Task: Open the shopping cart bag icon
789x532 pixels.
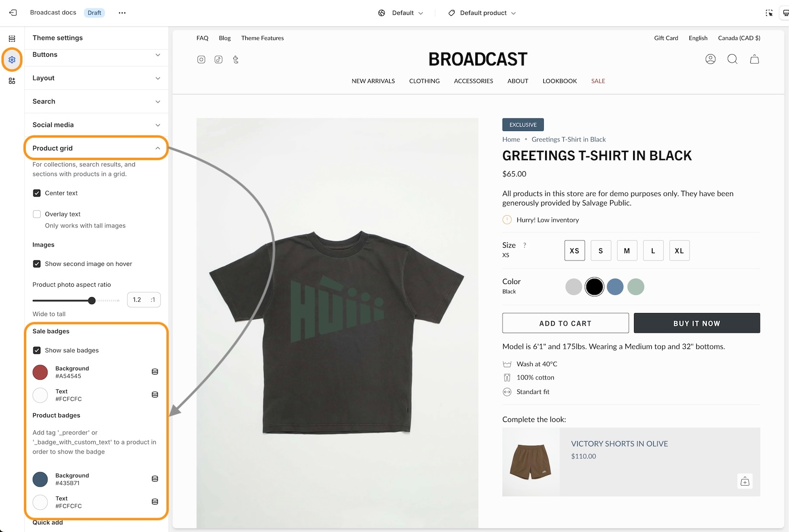Action: (754, 59)
